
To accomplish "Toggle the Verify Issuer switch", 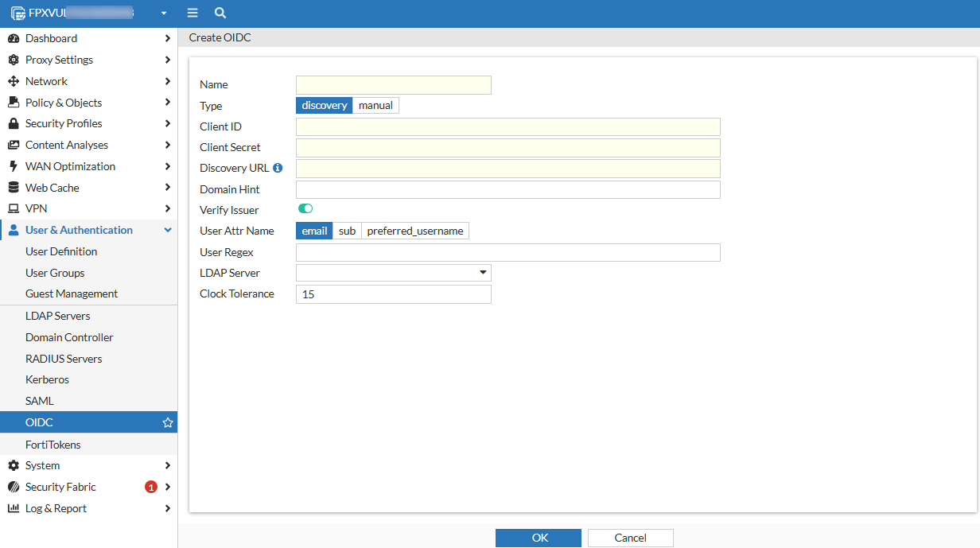I will tap(305, 208).
